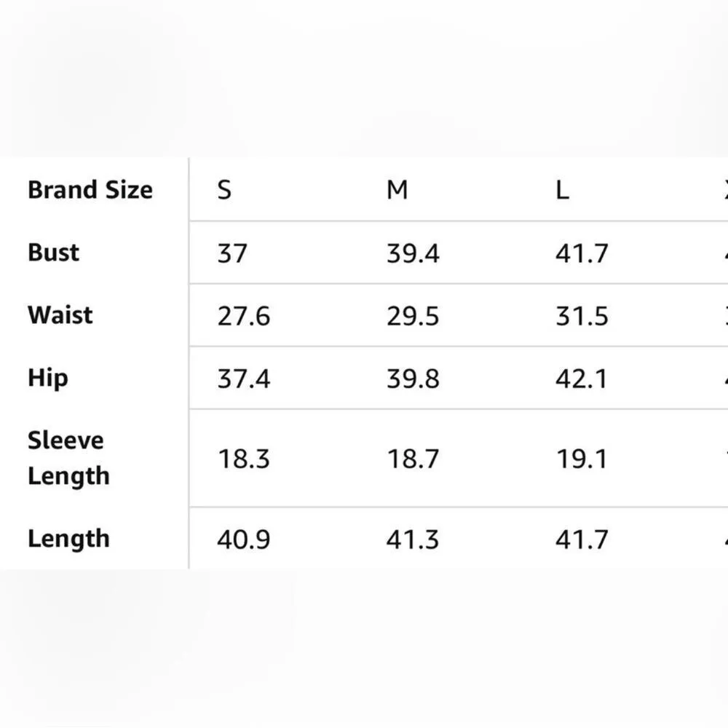Click the Sleeve Length row label

pos(68,458)
